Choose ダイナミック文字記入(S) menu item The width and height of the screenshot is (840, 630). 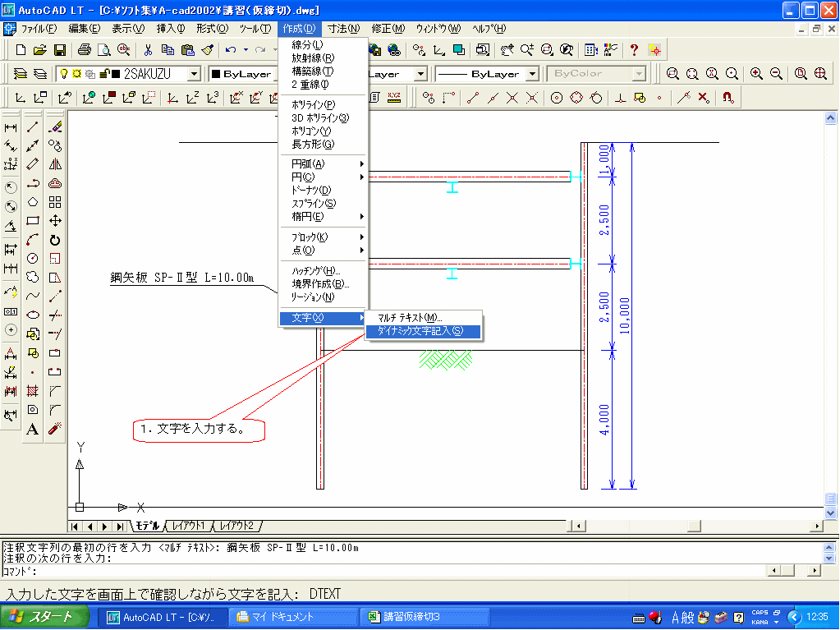(x=423, y=331)
